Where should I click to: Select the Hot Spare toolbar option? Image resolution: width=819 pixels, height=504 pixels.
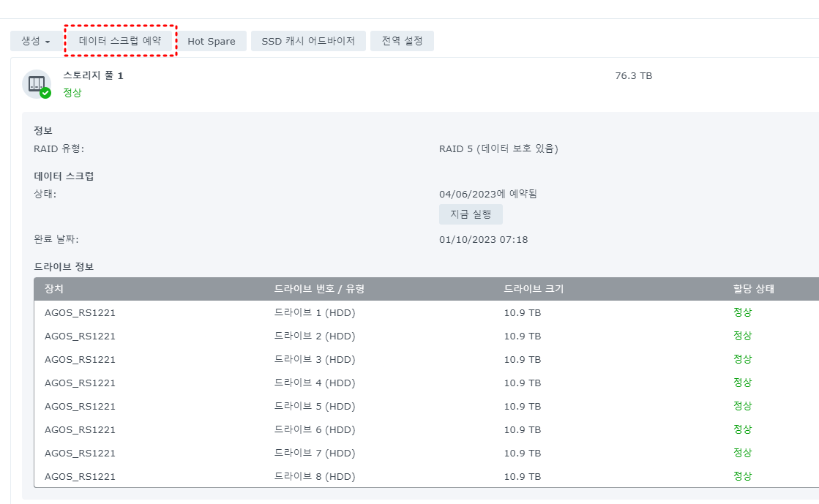coord(212,41)
